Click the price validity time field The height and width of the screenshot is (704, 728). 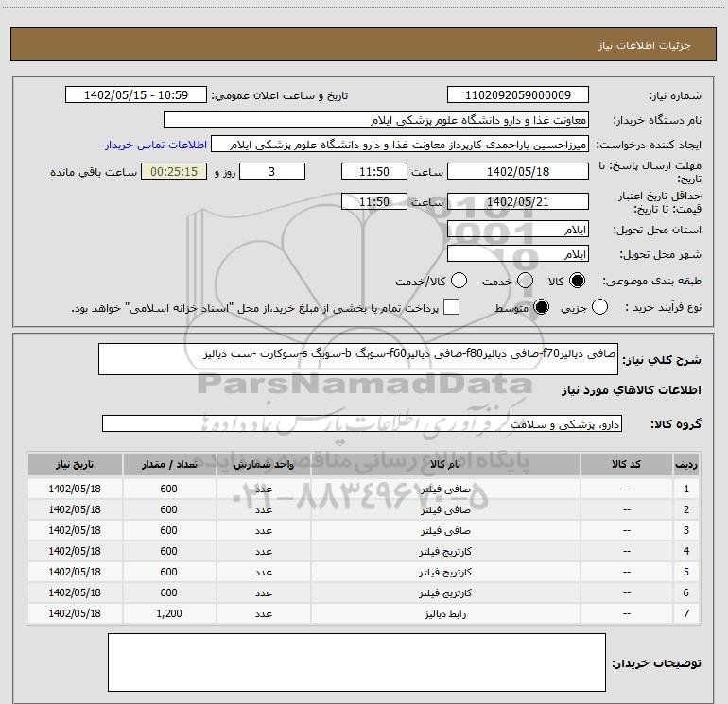(374, 201)
